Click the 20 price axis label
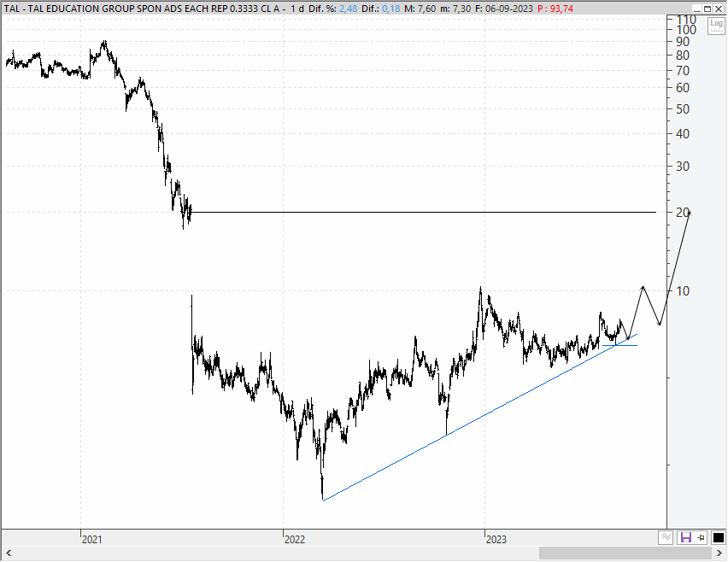Screen dimensions: 728x562 pos(683,212)
